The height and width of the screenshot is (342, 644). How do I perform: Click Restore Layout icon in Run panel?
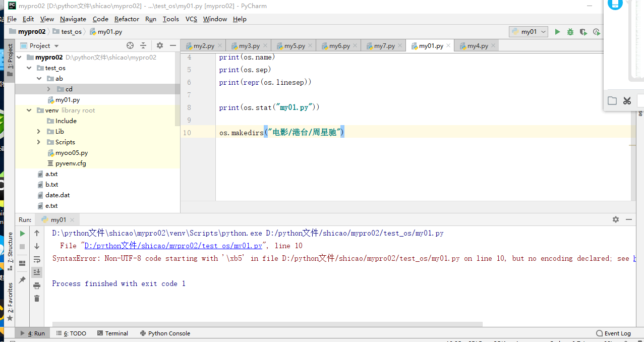click(x=22, y=263)
